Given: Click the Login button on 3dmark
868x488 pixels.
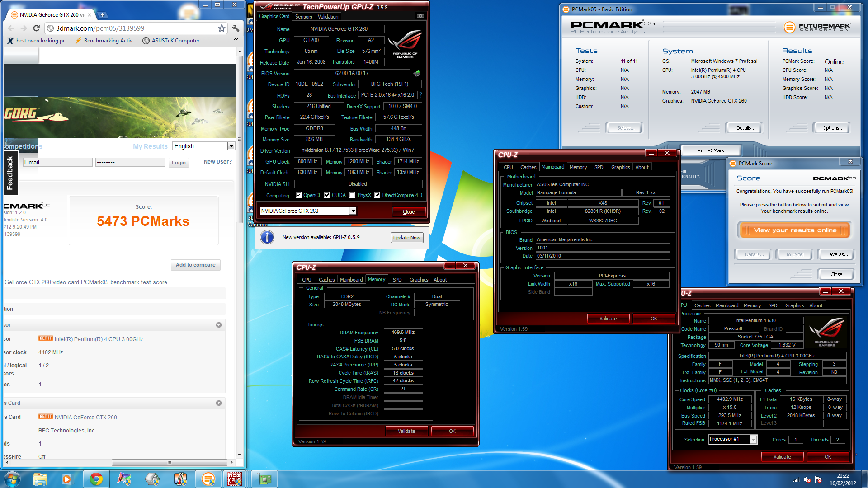Looking at the screenshot, I should click(179, 163).
